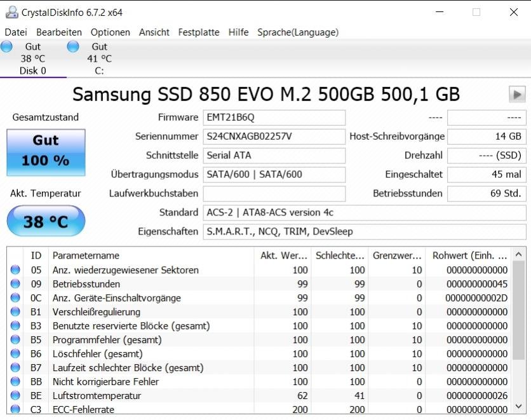Screen dimensions: 531x420
Task: Click the Parametername column header
Action: tap(151, 255)
